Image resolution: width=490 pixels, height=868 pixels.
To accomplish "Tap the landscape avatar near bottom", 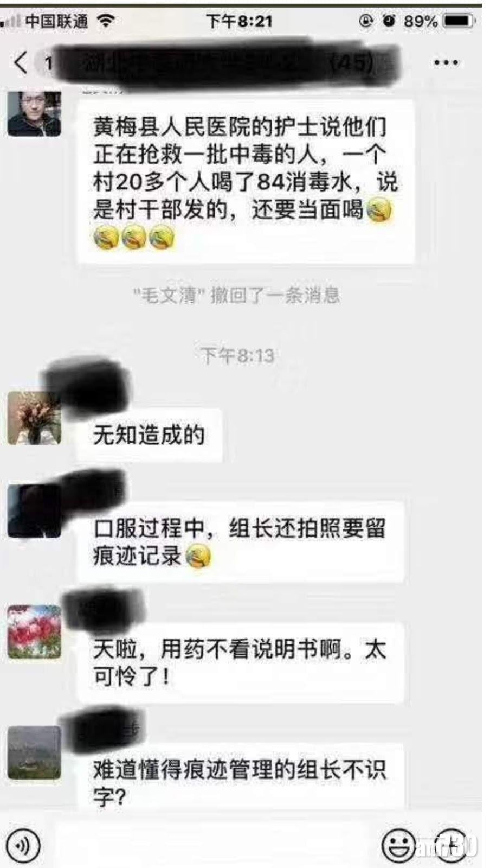I will (34, 752).
